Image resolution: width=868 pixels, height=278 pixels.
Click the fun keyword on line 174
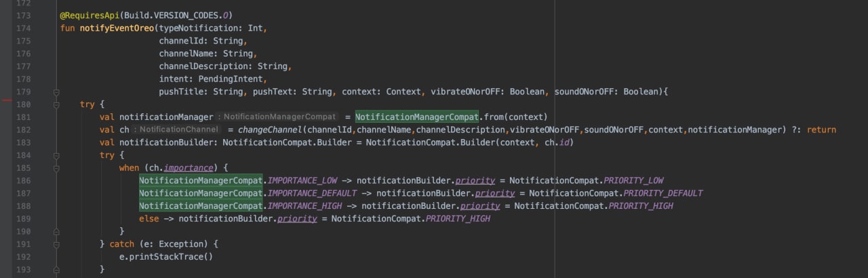click(67, 28)
